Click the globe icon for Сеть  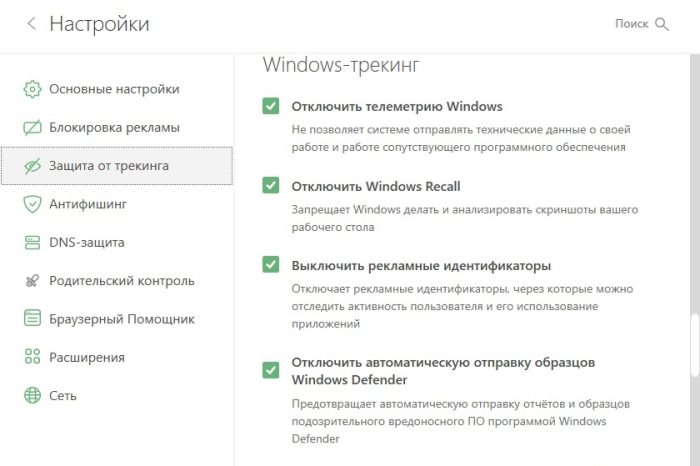click(x=31, y=395)
